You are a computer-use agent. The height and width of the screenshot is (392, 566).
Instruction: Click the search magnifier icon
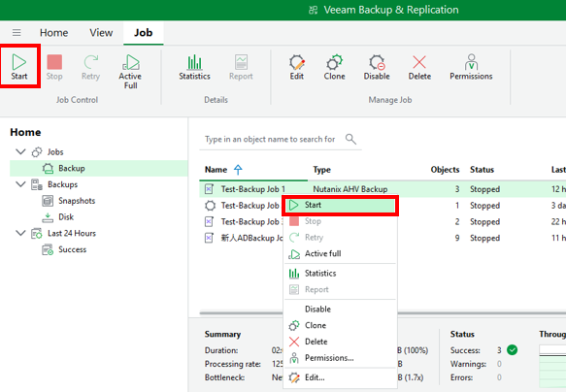[350, 139]
